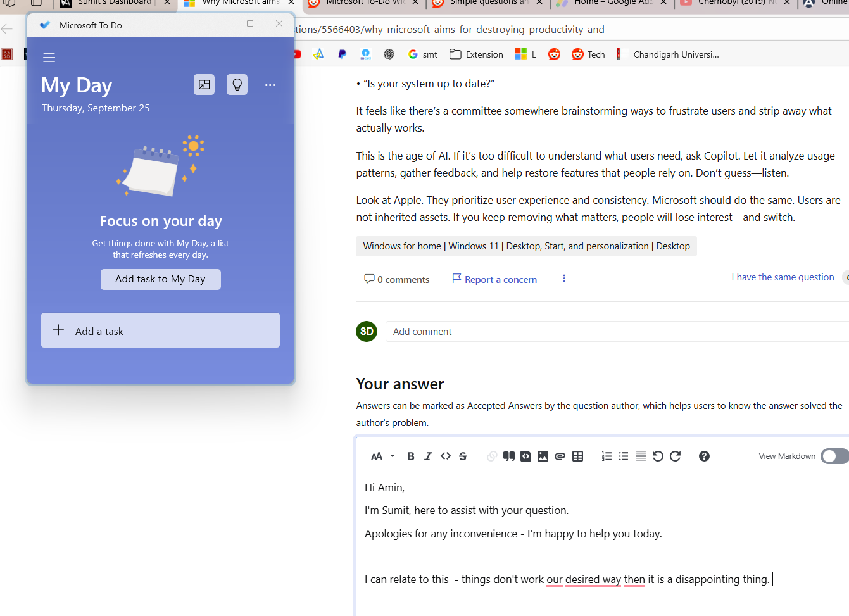Open the Chandigarh University bookmark
849x616 pixels.
(668, 54)
